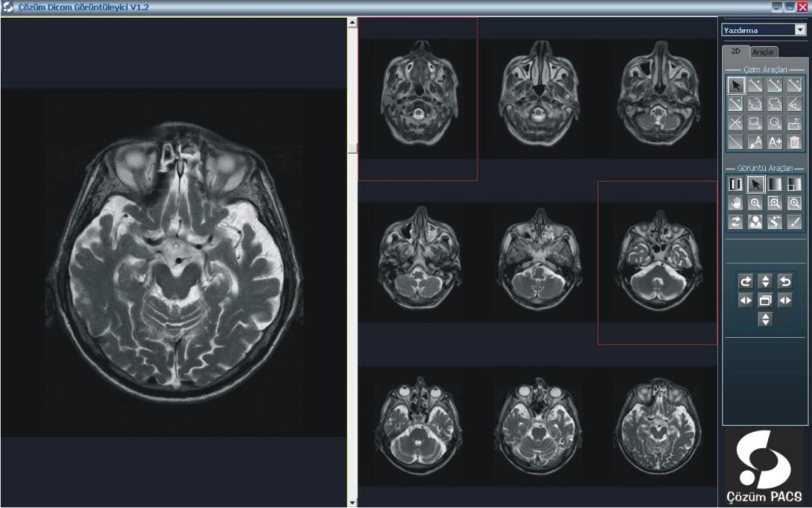Click the trash can delete icon
Screen dimensions: 812x508
click(794, 142)
